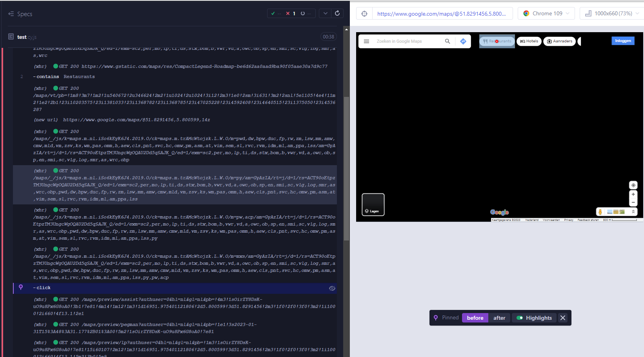Open the Google Maps hamburger menu
This screenshot has width=644, height=357.
366,41
